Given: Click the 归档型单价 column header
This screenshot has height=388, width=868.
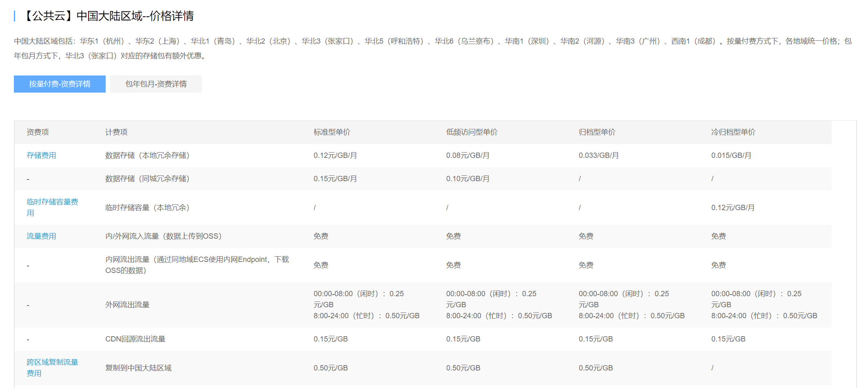Looking at the screenshot, I should 597,132.
